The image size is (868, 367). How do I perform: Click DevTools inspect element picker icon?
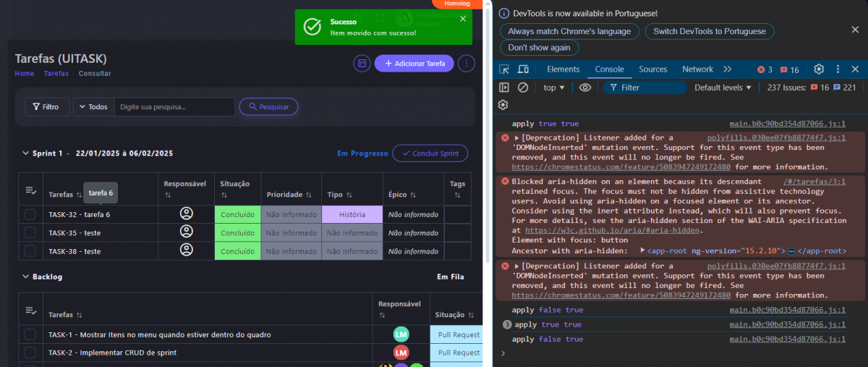click(504, 69)
